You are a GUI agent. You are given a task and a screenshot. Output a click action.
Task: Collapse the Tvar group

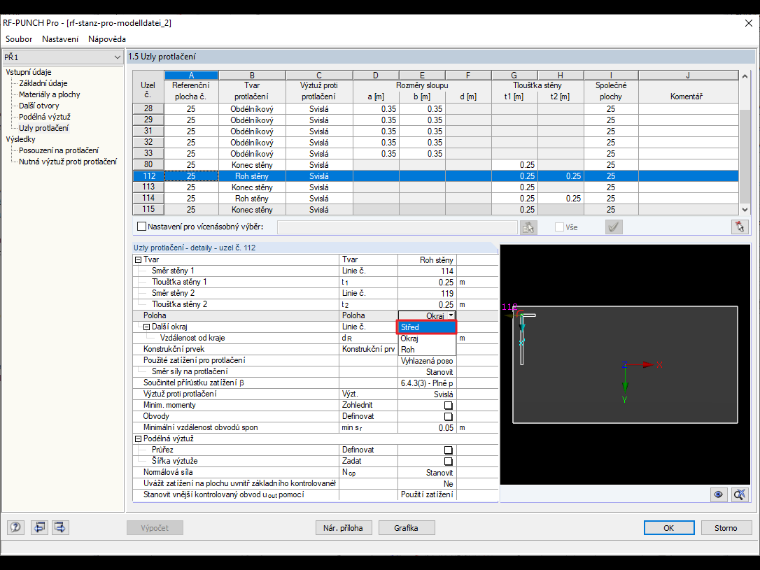[x=138, y=260]
